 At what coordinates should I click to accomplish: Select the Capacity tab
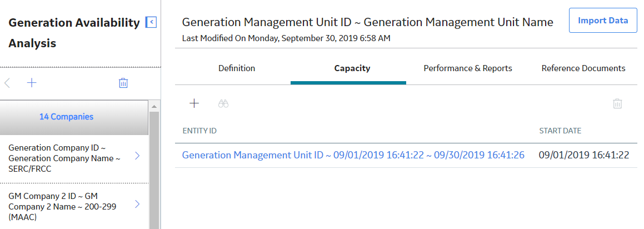tap(352, 68)
